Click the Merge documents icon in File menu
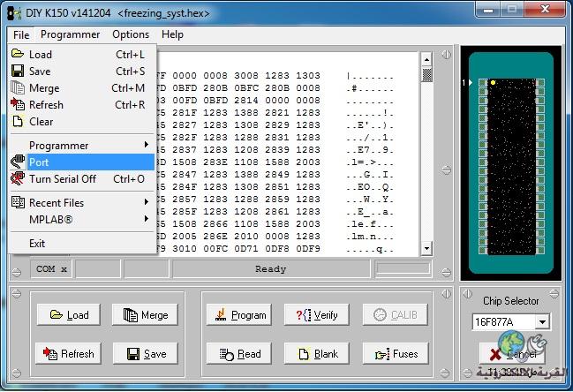 [x=18, y=87]
